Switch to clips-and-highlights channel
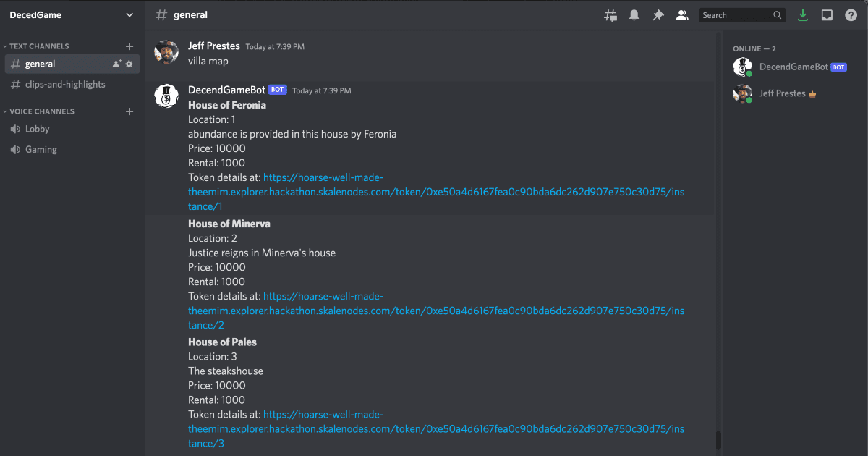Viewport: 868px width, 456px height. click(x=65, y=85)
